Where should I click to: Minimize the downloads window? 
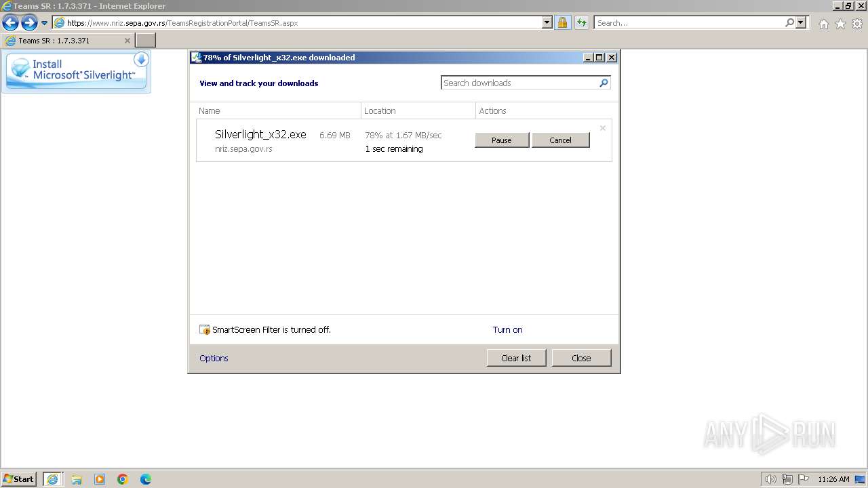[588, 58]
